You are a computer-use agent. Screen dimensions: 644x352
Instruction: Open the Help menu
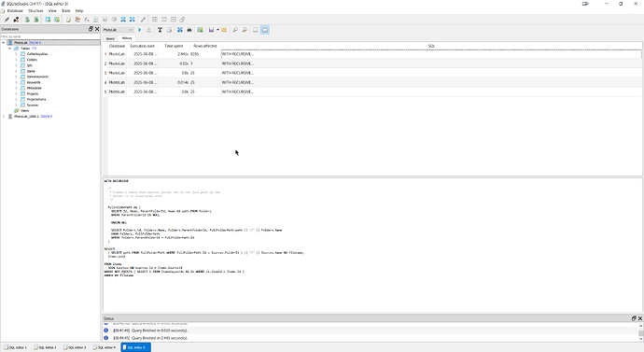[79, 10]
